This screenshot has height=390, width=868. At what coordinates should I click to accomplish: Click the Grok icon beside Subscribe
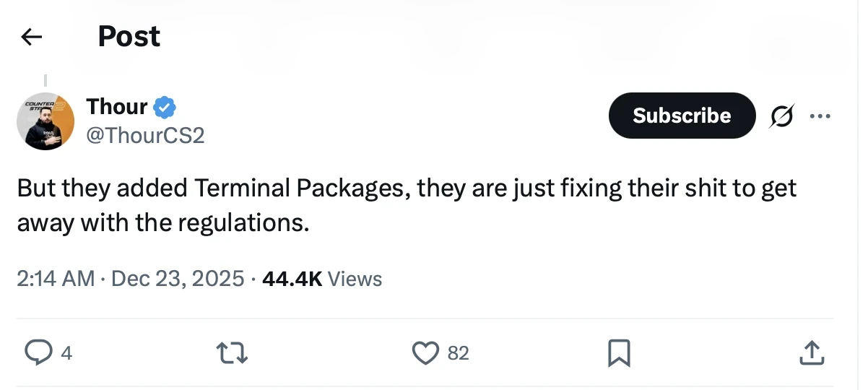coord(781,116)
